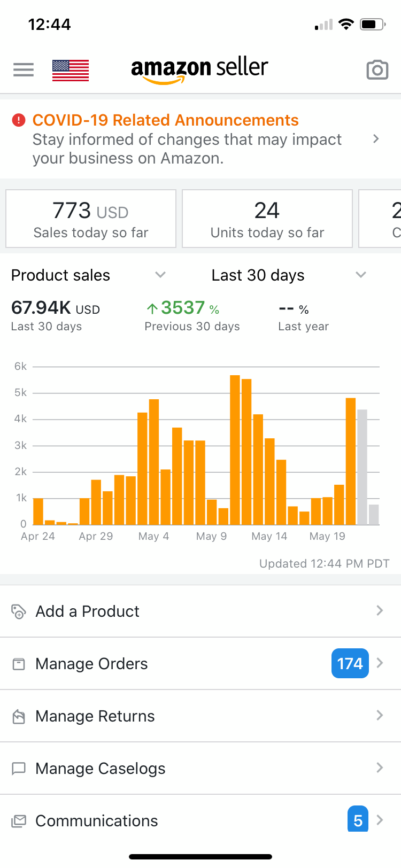Open the hamburger navigation menu
This screenshot has height=868, width=401.
coord(24,69)
